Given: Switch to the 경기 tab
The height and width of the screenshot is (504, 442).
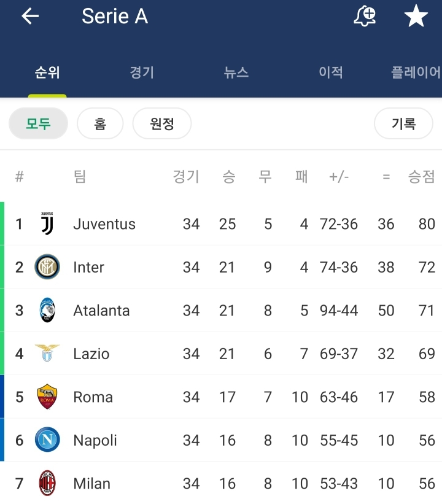Looking at the screenshot, I should tap(142, 72).
